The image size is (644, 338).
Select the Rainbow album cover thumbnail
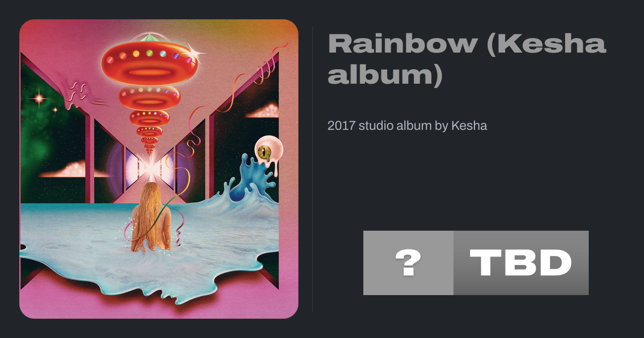pyautogui.click(x=159, y=169)
